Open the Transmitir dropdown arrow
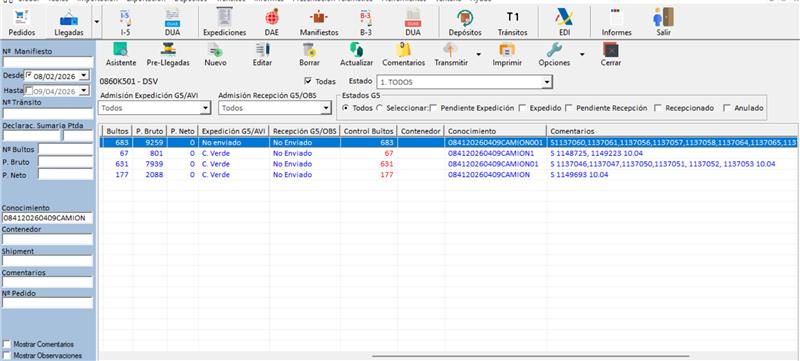800x361 pixels. click(x=479, y=54)
